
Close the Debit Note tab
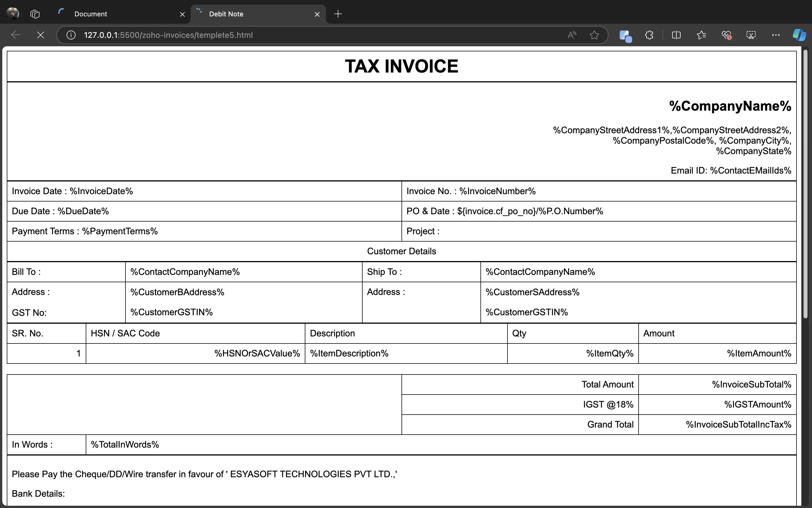pos(317,14)
